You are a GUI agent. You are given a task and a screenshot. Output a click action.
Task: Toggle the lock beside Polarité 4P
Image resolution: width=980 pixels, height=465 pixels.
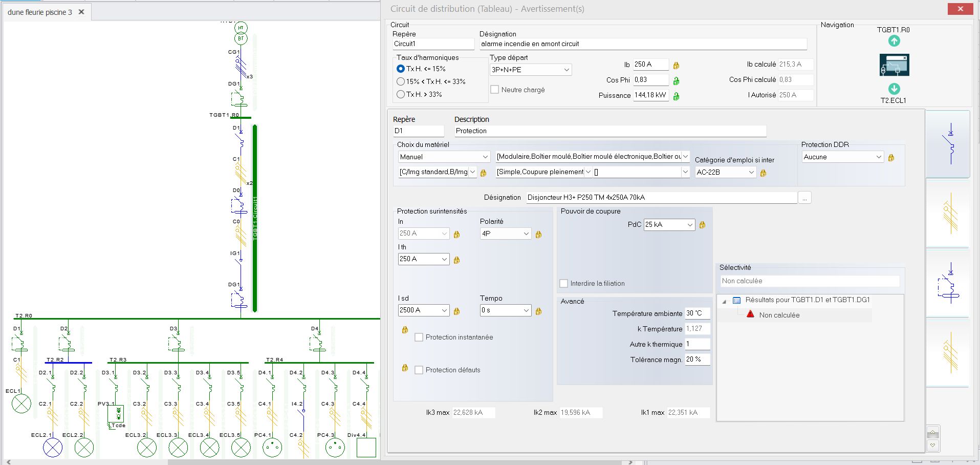(538, 235)
